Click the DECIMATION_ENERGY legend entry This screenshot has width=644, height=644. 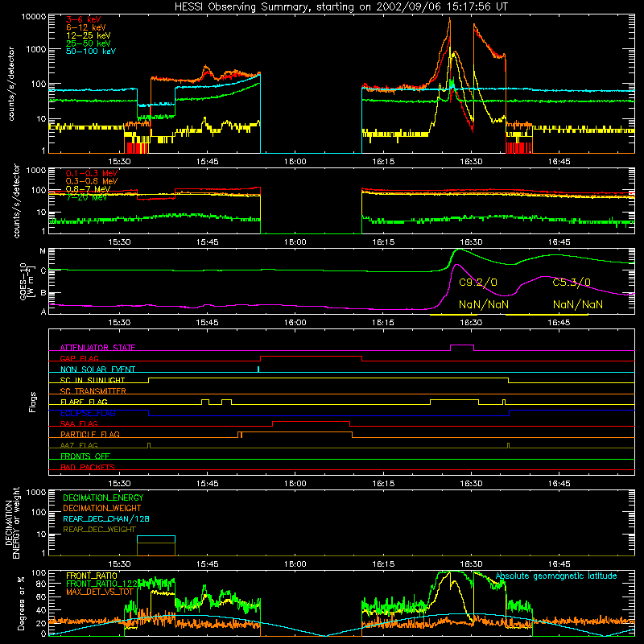(x=103, y=497)
